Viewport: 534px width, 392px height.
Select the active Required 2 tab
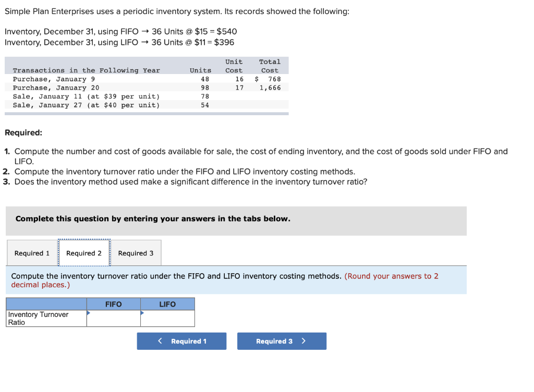point(84,253)
